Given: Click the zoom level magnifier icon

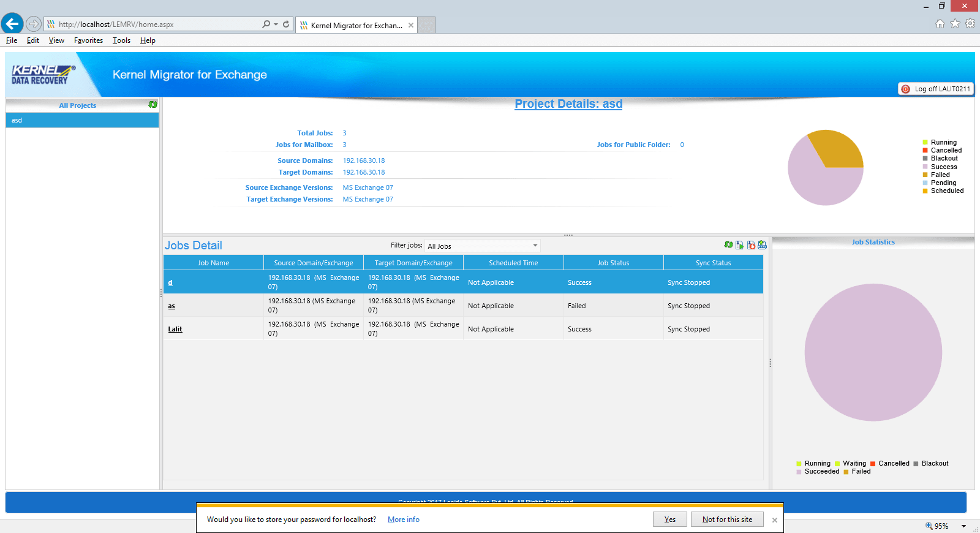Looking at the screenshot, I should point(929,526).
